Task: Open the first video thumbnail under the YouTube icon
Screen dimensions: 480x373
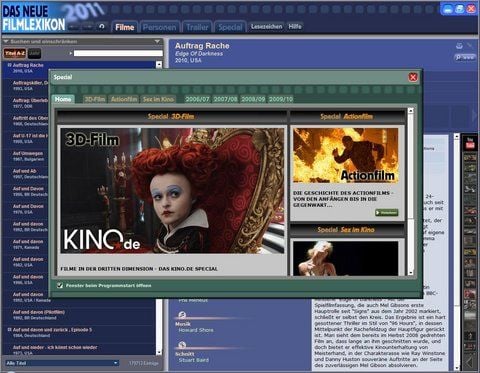Action: tap(470, 157)
